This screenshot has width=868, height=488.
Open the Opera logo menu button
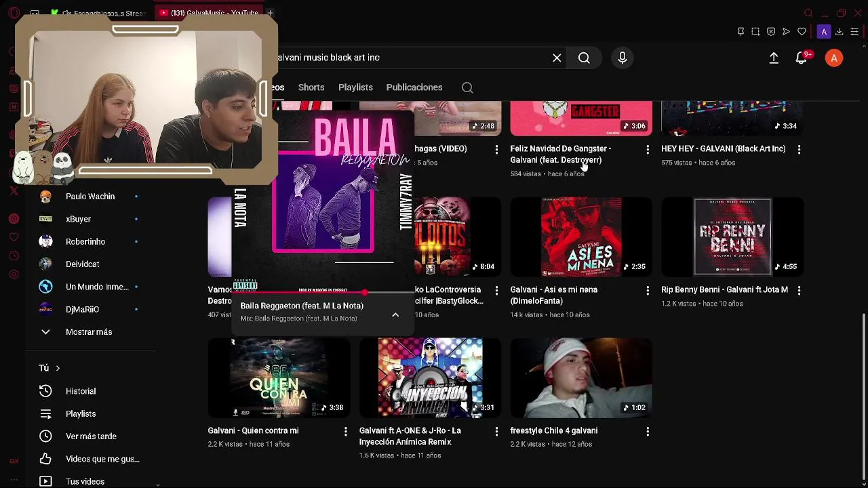pyautogui.click(x=14, y=13)
